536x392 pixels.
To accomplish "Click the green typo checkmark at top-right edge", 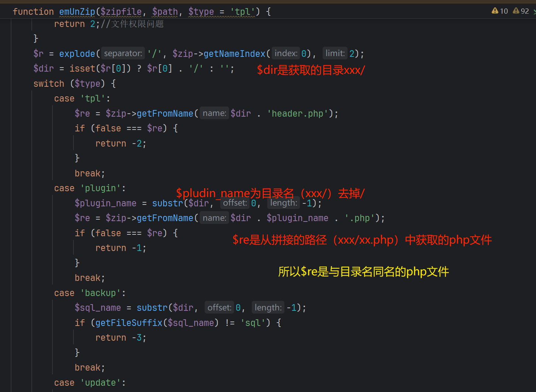I will tap(535, 11).
